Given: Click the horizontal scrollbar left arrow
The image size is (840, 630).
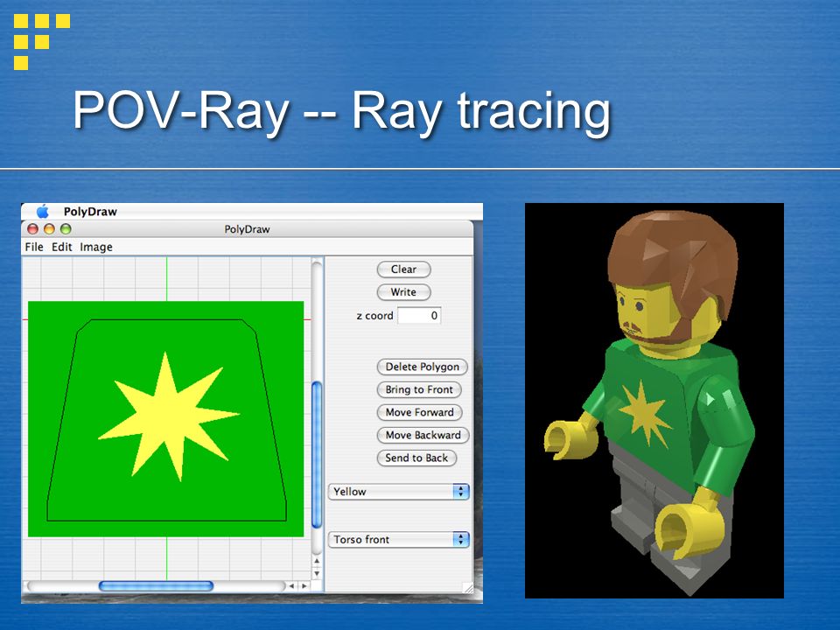Looking at the screenshot, I should pos(291,586).
